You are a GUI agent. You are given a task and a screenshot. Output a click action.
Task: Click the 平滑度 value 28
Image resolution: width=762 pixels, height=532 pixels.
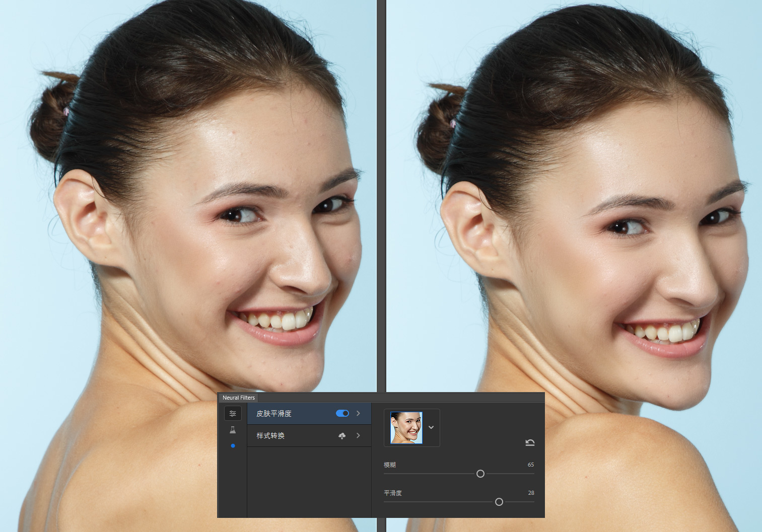coord(531,493)
